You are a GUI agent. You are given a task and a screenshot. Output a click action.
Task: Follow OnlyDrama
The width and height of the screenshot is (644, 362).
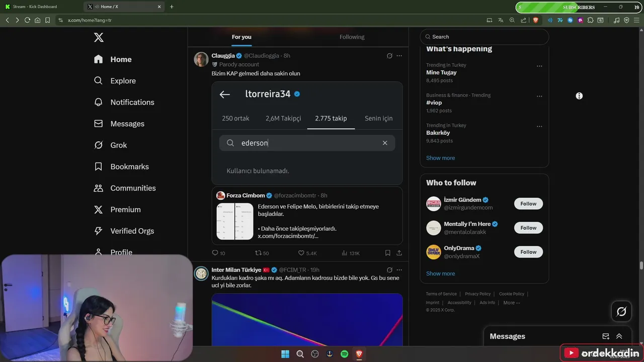tap(528, 252)
